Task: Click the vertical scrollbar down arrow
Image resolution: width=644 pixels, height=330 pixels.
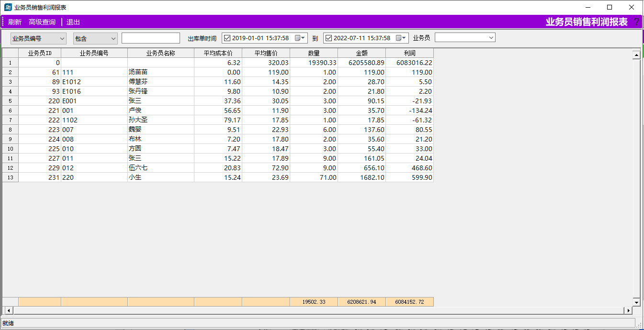Action: click(x=636, y=302)
